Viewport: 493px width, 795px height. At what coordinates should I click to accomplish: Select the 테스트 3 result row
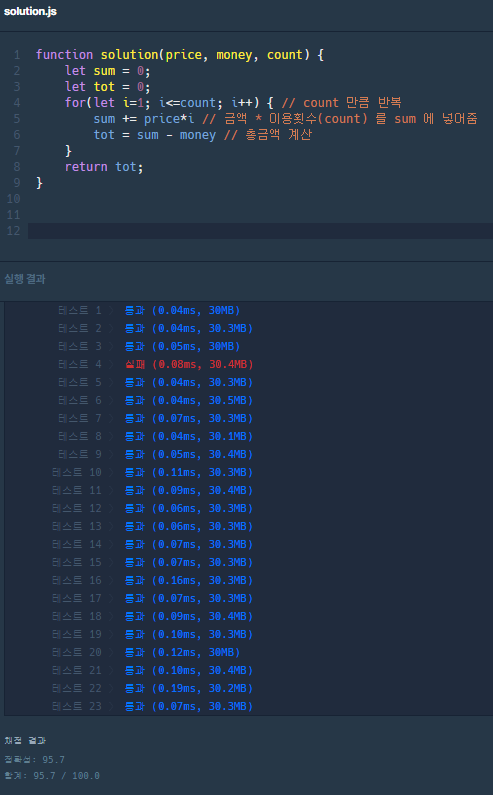click(x=149, y=346)
